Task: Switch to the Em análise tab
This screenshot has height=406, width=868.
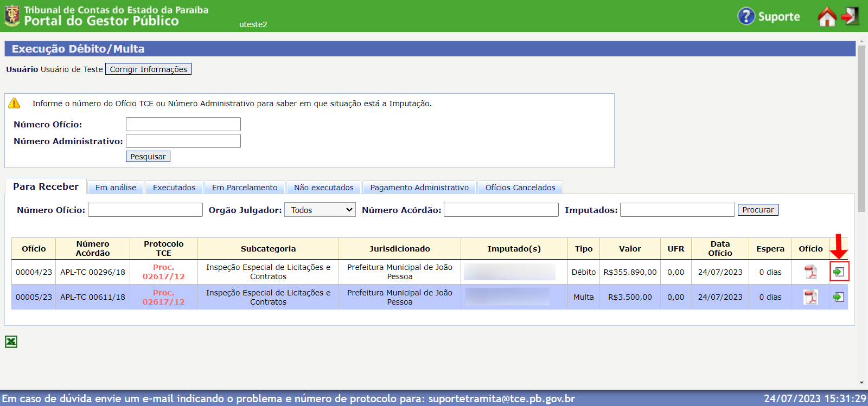Action: pyautogui.click(x=116, y=188)
